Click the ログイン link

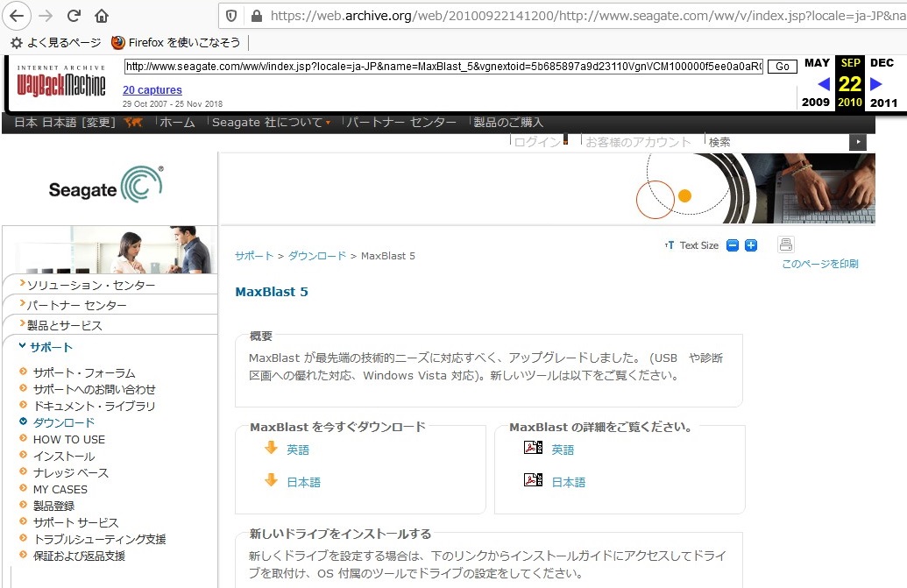pyautogui.click(x=539, y=142)
